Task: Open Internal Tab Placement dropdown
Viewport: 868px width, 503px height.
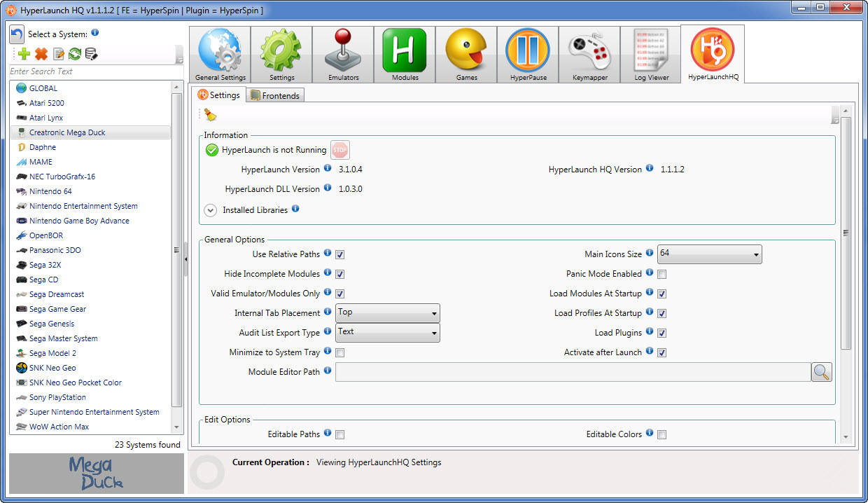Action: pyautogui.click(x=388, y=313)
